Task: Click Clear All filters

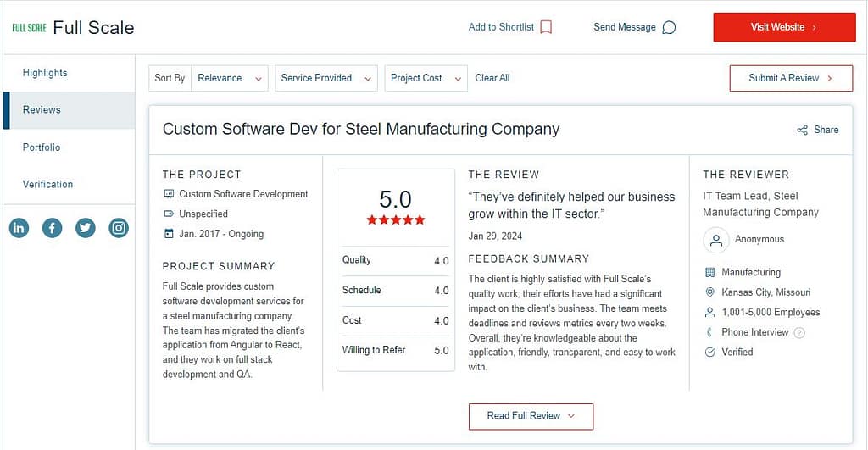Action: (x=492, y=78)
